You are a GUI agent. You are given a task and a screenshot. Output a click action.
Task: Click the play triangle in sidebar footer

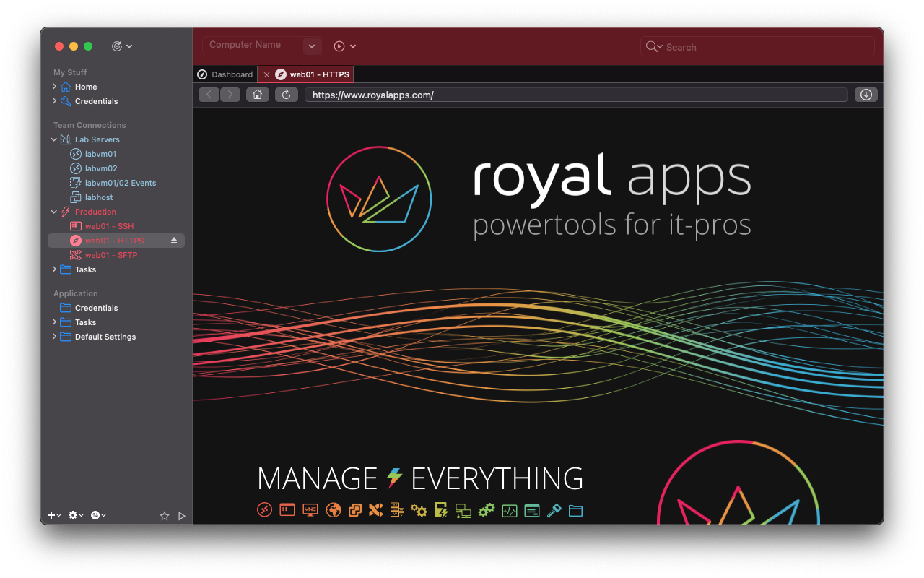click(x=182, y=516)
